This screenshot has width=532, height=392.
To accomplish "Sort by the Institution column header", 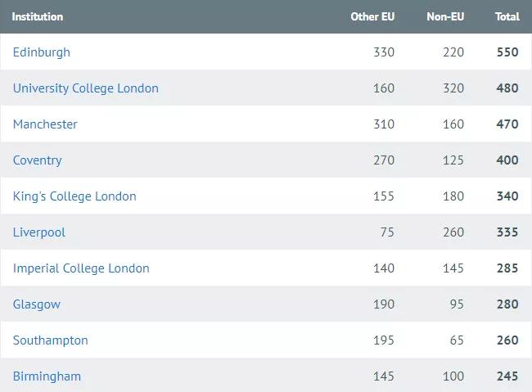I will coord(38,16).
